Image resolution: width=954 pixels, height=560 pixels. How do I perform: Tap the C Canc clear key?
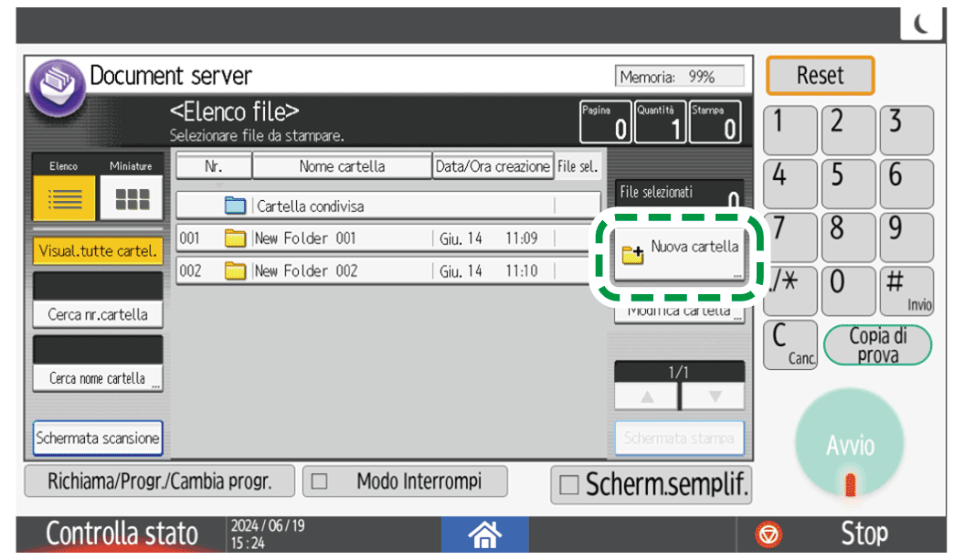[x=790, y=344]
